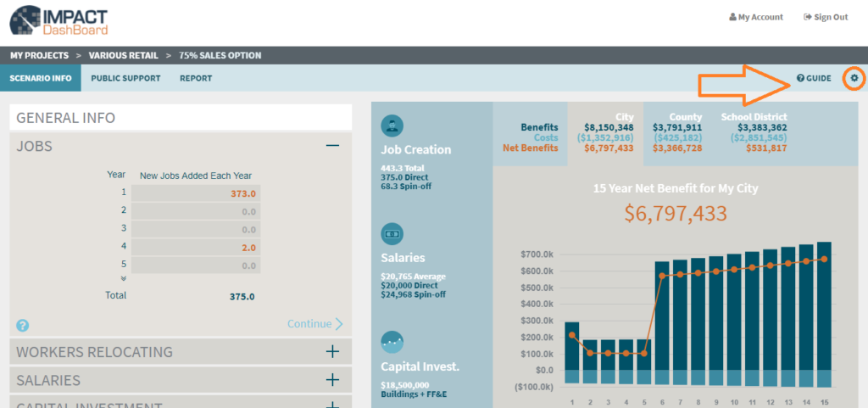Click the 15 Year Net Benefit title

676,188
